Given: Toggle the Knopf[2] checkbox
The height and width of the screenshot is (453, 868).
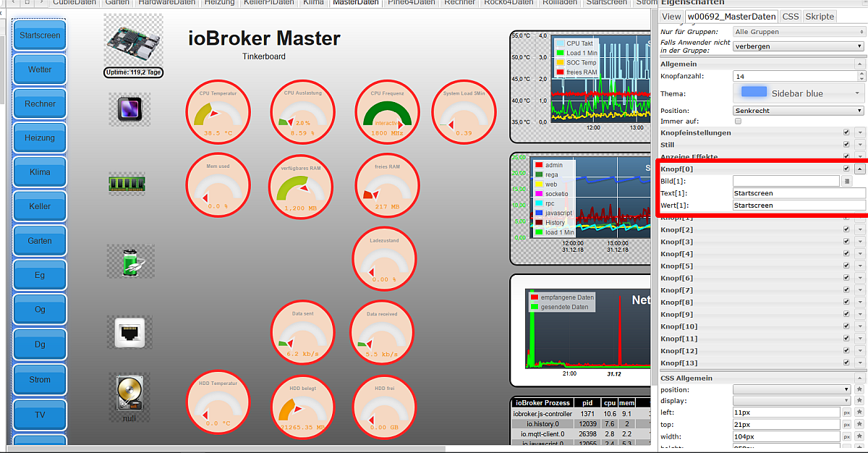Looking at the screenshot, I should 846,229.
